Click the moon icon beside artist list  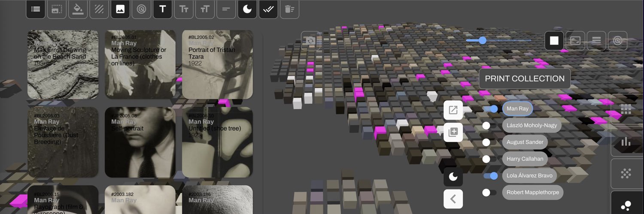click(453, 176)
